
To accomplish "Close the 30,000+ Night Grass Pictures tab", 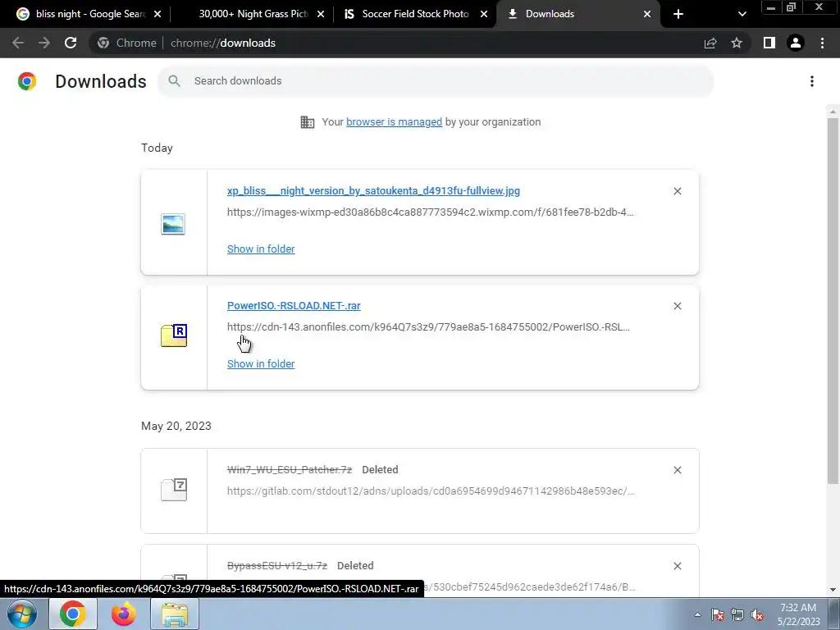I will [x=321, y=14].
